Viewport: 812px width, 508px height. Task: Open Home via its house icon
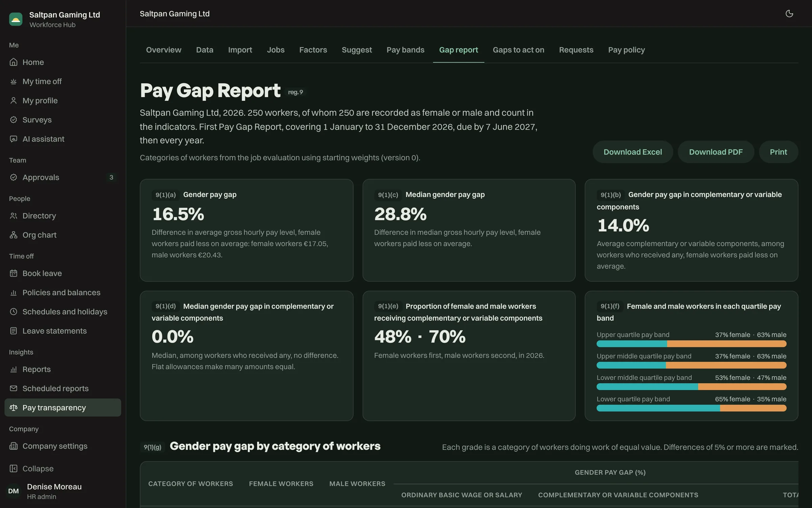click(x=14, y=62)
